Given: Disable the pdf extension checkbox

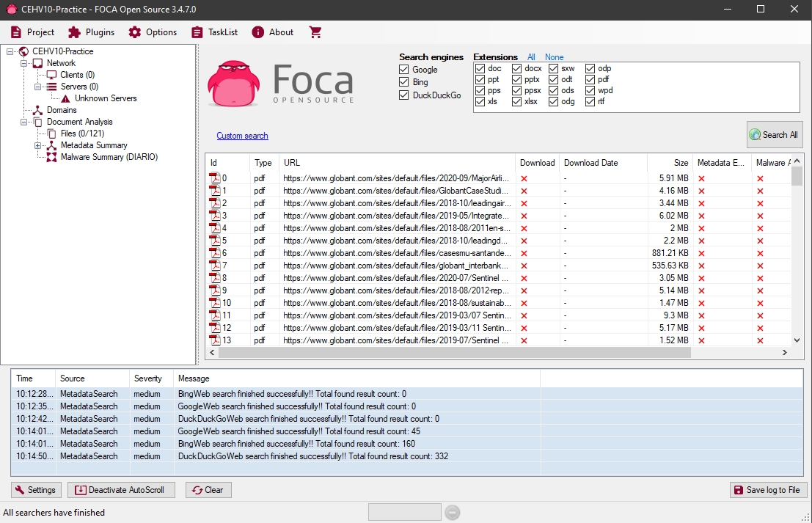Looking at the screenshot, I should coord(590,80).
